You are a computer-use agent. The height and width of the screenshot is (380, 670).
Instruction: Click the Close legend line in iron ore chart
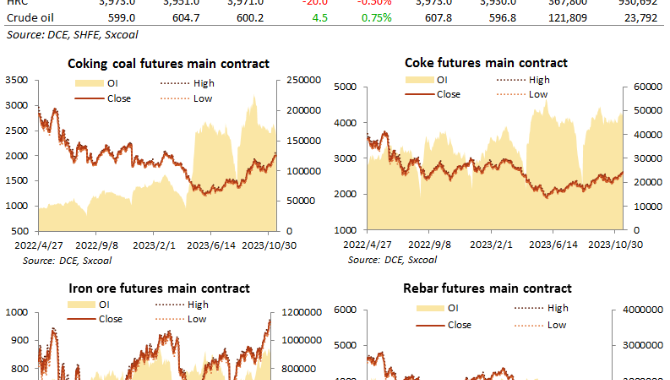81,319
